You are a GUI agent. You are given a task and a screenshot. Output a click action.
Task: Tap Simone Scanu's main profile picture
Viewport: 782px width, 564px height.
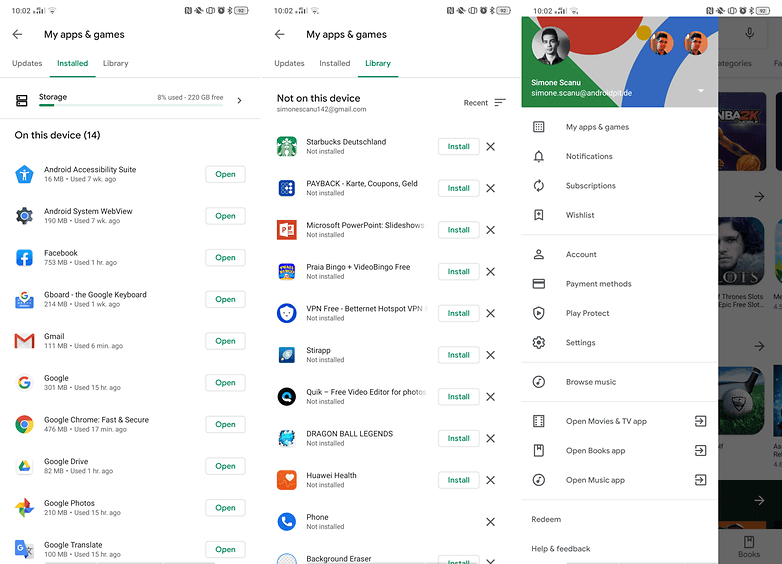[551, 46]
